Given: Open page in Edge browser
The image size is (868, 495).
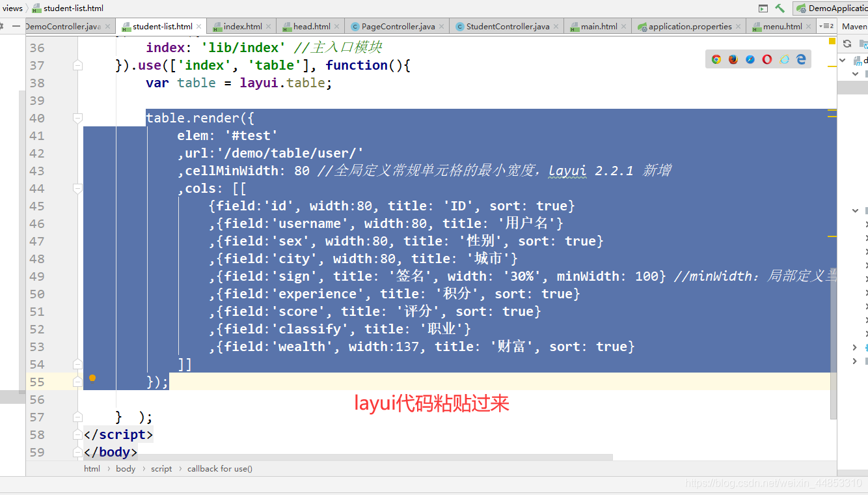Looking at the screenshot, I should (x=802, y=59).
